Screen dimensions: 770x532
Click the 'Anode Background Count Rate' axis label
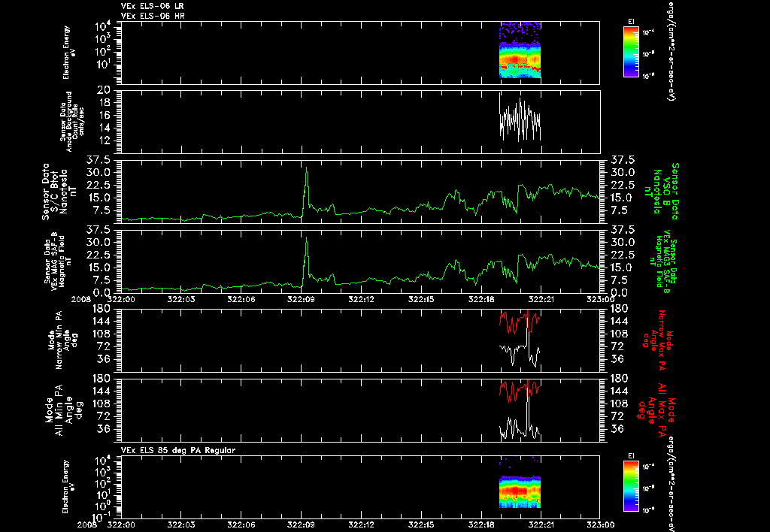pos(71,122)
